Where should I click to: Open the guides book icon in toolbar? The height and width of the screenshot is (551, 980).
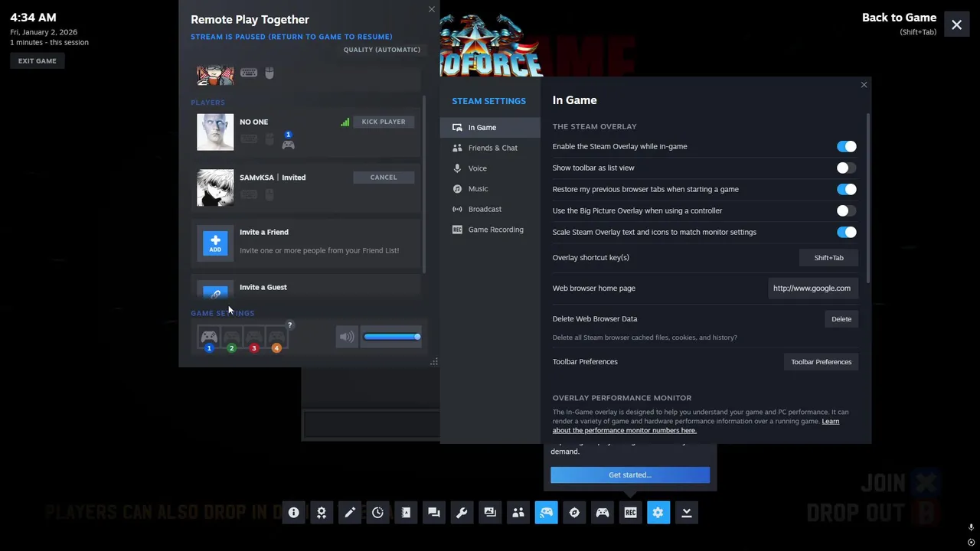(406, 513)
